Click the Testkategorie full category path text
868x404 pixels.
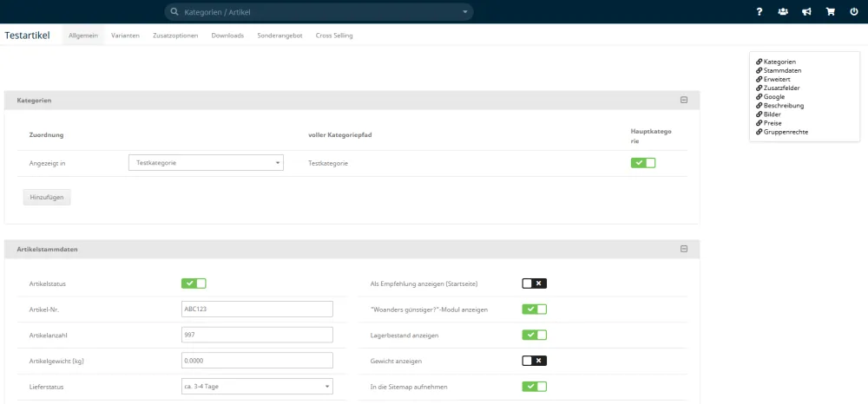pos(328,164)
